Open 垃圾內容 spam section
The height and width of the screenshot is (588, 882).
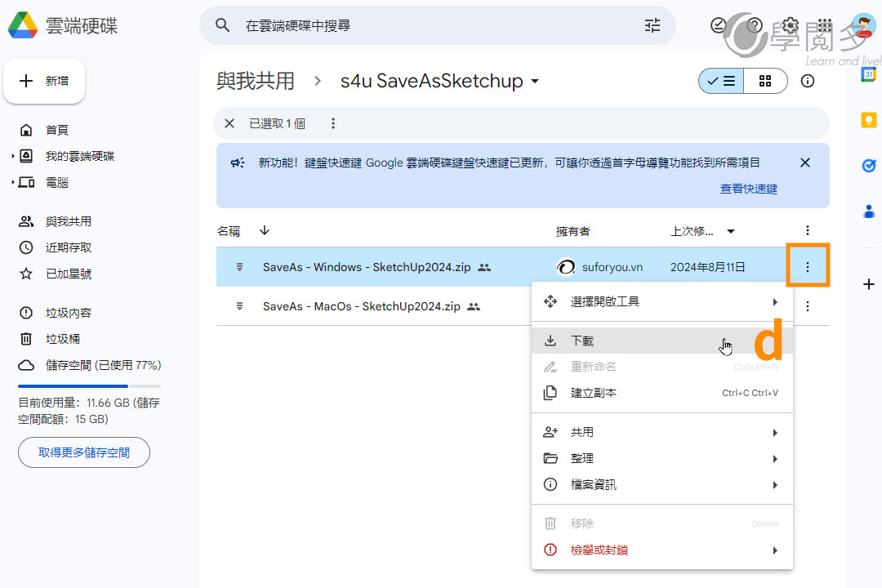coord(69,313)
